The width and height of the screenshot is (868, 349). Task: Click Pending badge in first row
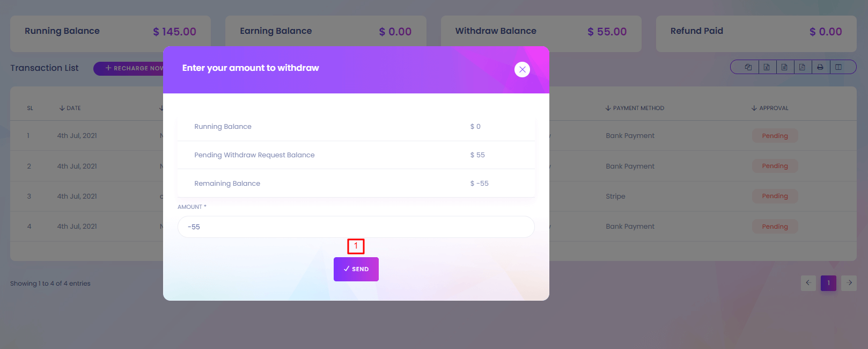coord(775,136)
